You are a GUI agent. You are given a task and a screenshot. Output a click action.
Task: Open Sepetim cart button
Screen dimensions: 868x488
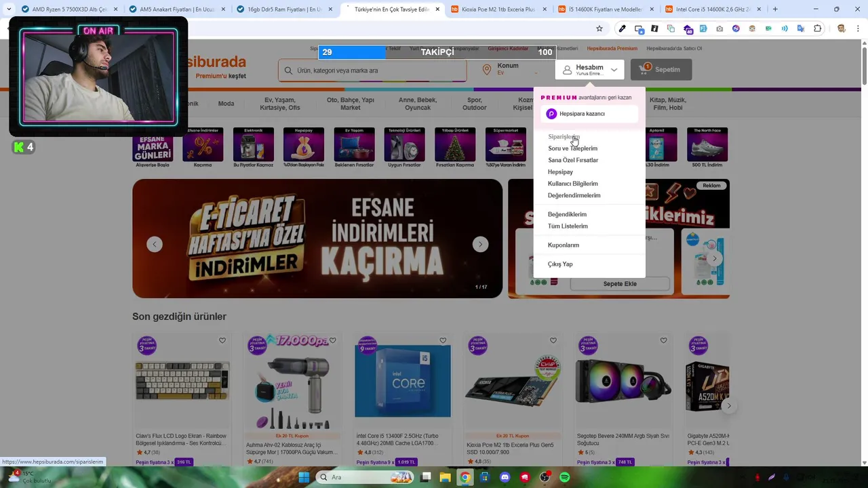pyautogui.click(x=661, y=69)
